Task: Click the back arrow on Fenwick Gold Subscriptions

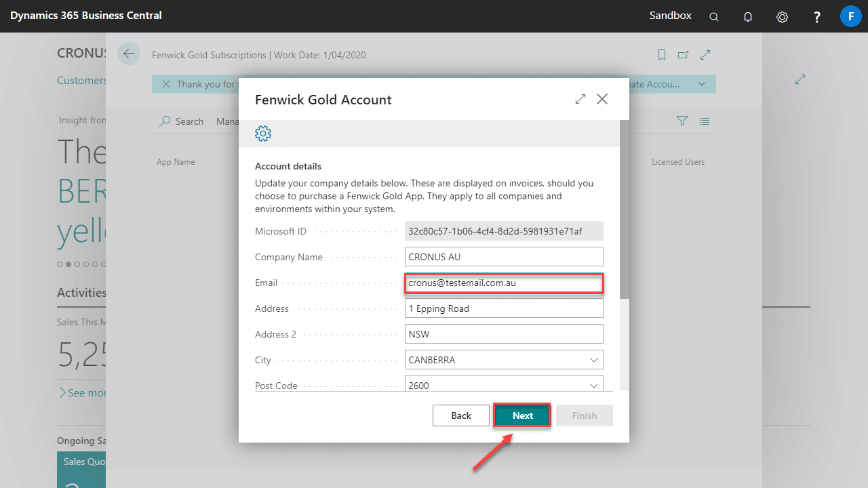Action: (x=129, y=54)
